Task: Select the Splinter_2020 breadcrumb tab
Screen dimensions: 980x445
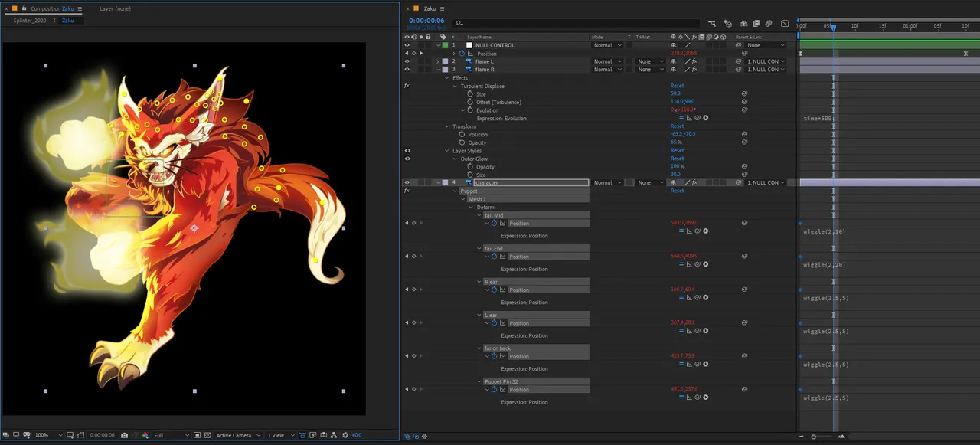Action: tap(30, 21)
